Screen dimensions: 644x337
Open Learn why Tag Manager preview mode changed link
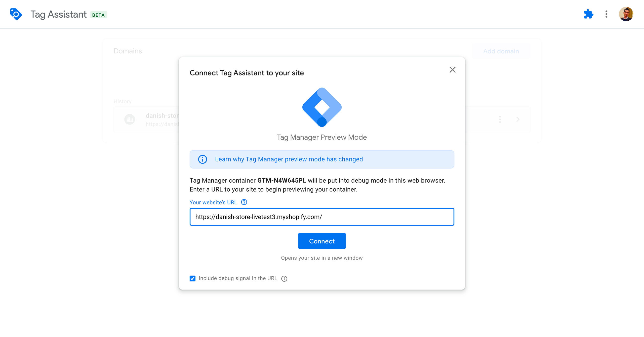(x=289, y=159)
